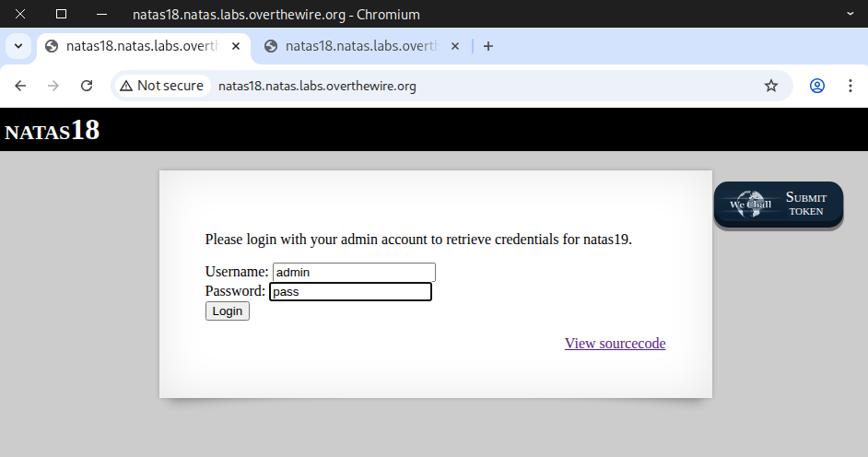Click the forward navigation arrow
Image resolution: width=868 pixels, height=457 pixels.
click(53, 86)
